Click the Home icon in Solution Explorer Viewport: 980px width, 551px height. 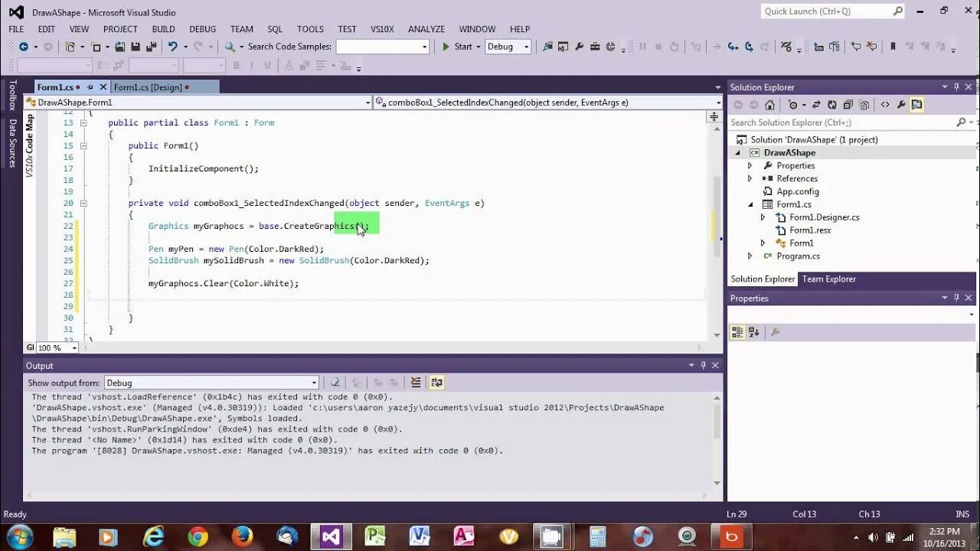coord(769,105)
